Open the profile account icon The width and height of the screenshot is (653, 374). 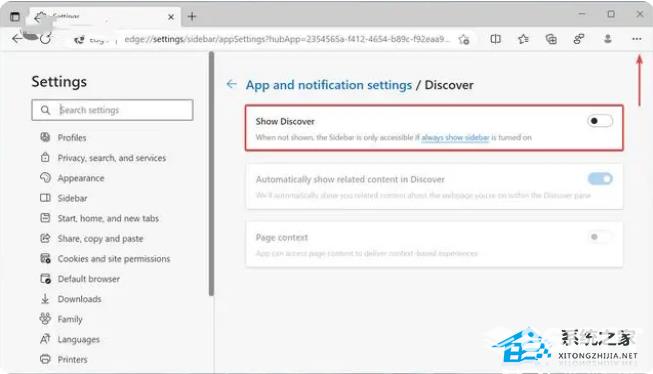pos(608,39)
